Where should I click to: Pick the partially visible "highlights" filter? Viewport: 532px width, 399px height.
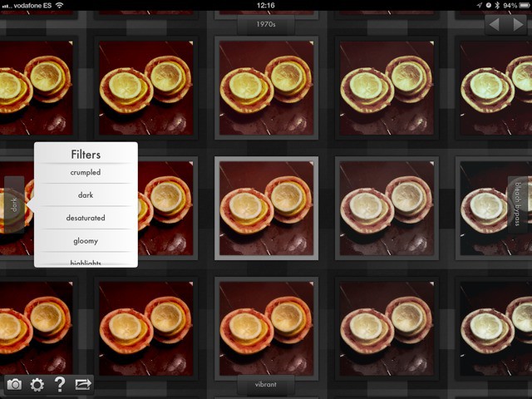[86, 261]
